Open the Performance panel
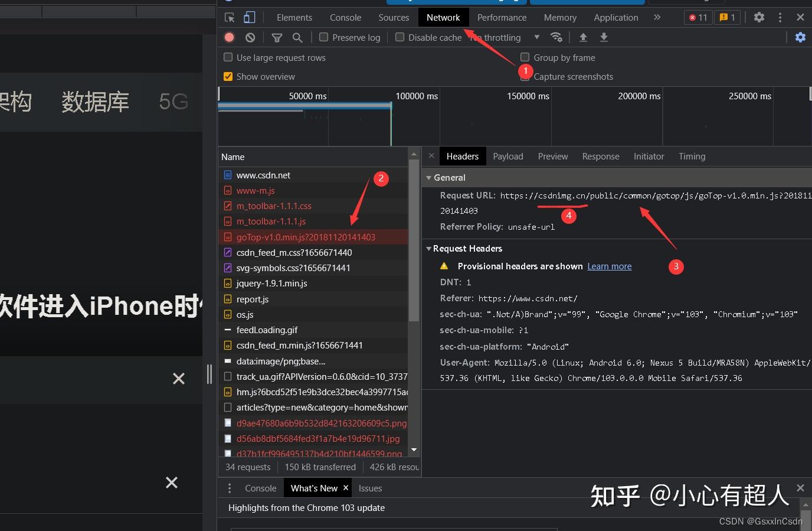The image size is (812, 531). [x=501, y=17]
